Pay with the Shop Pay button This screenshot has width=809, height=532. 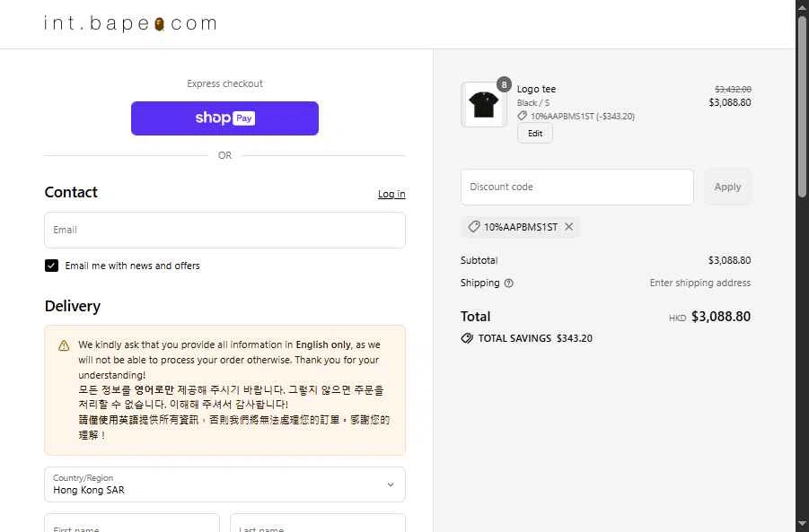pos(224,118)
